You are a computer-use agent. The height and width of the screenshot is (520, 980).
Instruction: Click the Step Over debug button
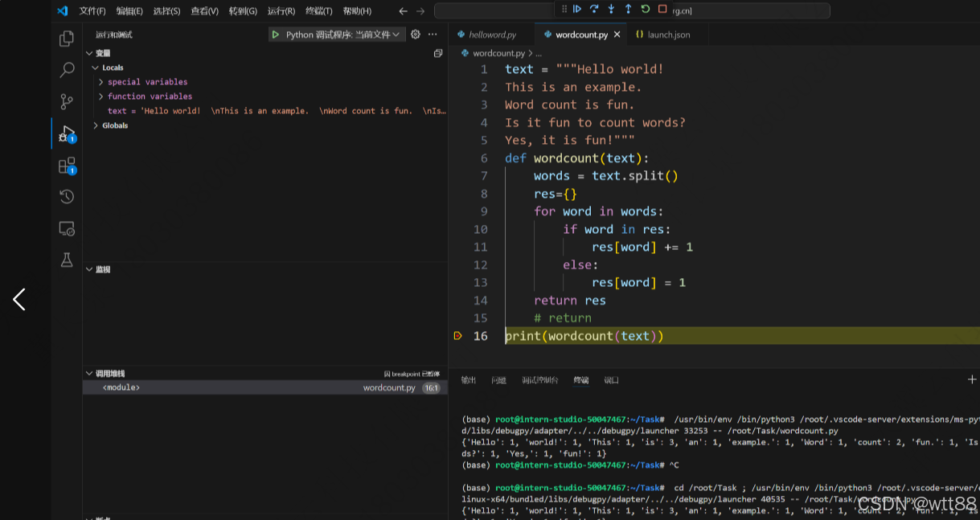[x=594, y=10]
